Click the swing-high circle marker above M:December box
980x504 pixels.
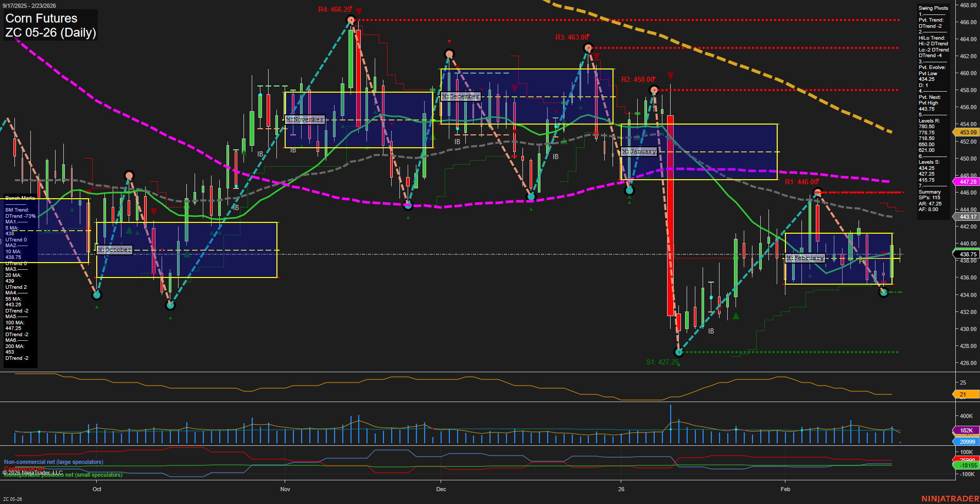(449, 53)
